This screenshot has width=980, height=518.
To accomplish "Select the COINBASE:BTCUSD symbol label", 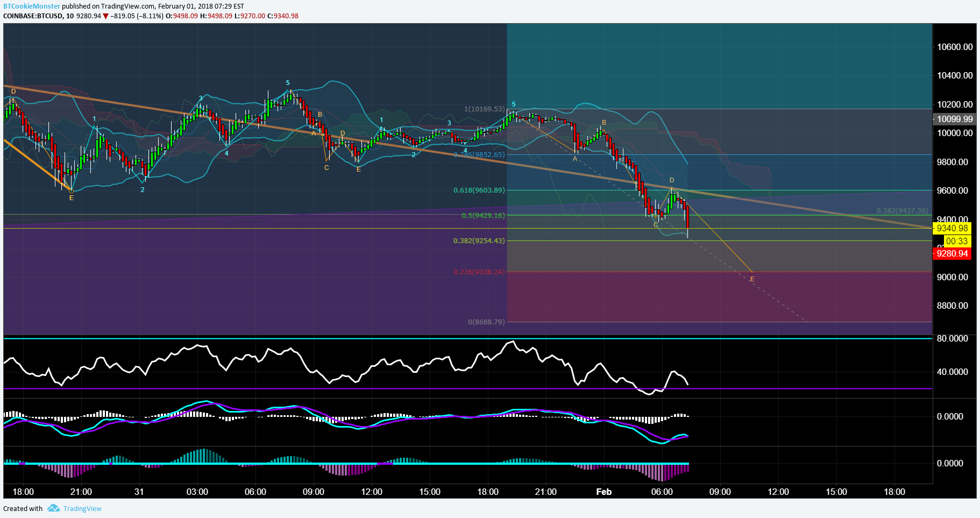I will pos(33,16).
